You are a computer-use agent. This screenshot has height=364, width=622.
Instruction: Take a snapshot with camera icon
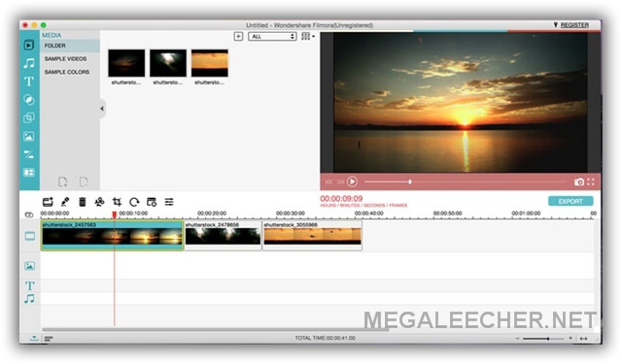(x=579, y=182)
